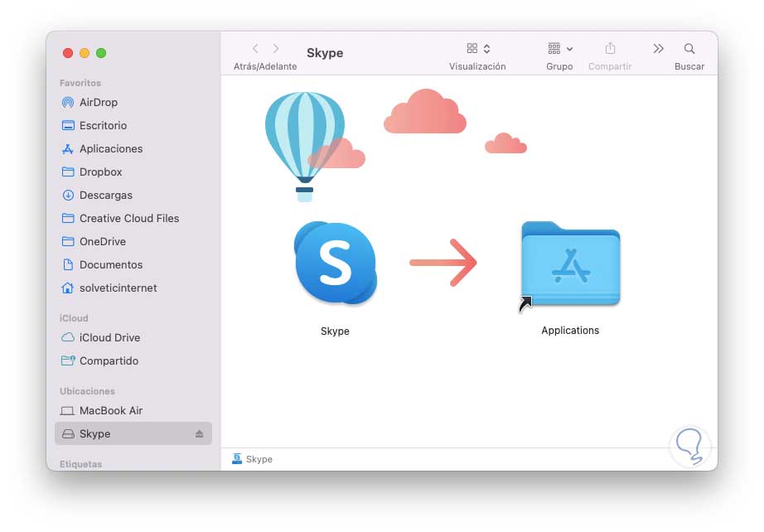Click the Aplicaciones sidebar icon
Image resolution: width=764 pixels, height=532 pixels.
pos(68,149)
